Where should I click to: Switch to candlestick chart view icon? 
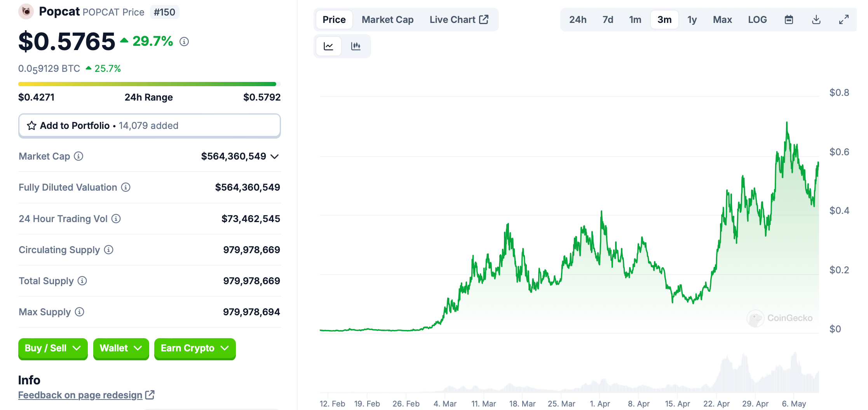(356, 46)
